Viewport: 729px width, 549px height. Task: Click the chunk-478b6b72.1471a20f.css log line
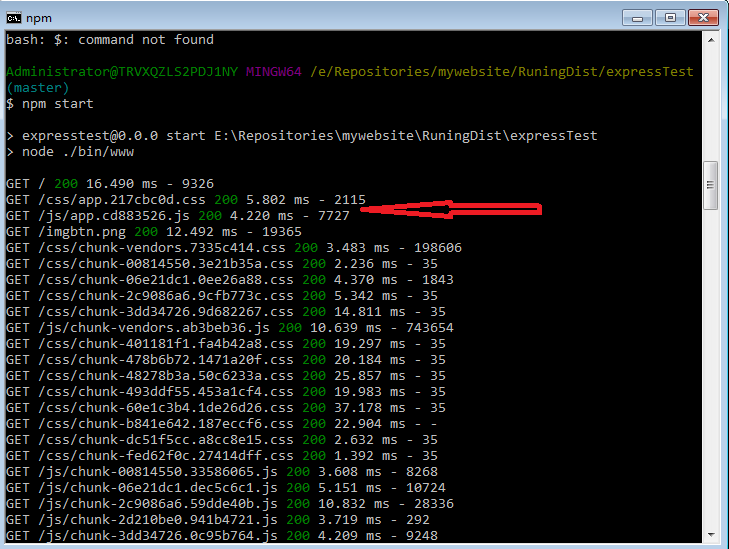point(226,360)
